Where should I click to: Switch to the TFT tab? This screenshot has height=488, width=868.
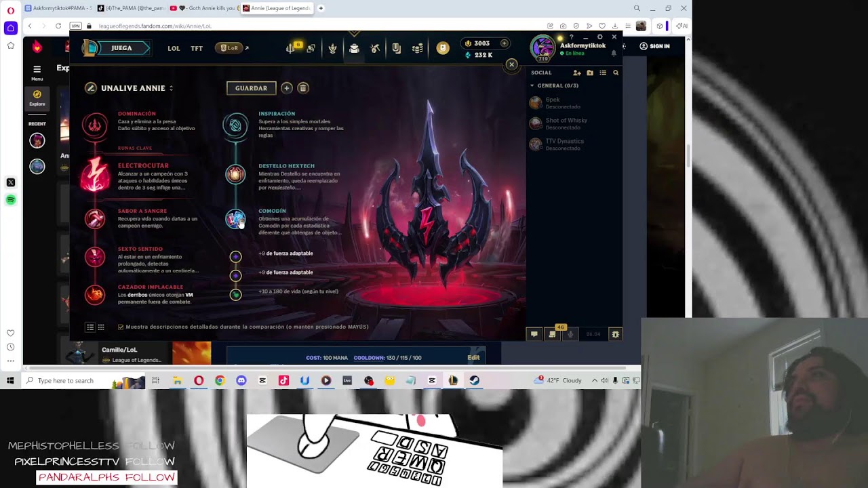pyautogui.click(x=197, y=48)
